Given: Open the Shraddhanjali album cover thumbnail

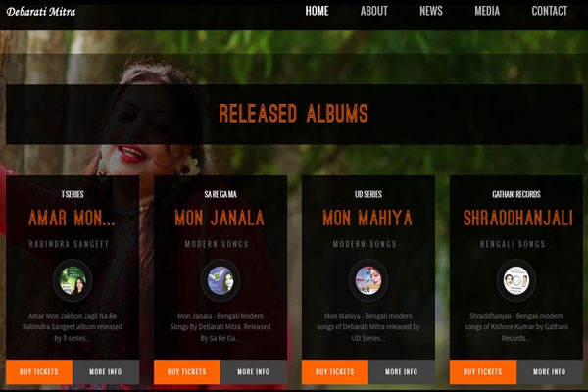Looking at the screenshot, I should click(x=516, y=280).
